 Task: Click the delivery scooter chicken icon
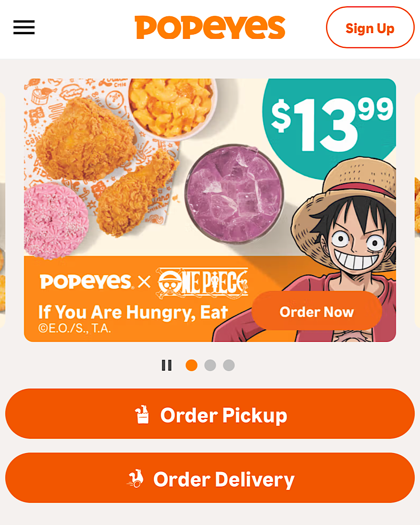(135, 478)
